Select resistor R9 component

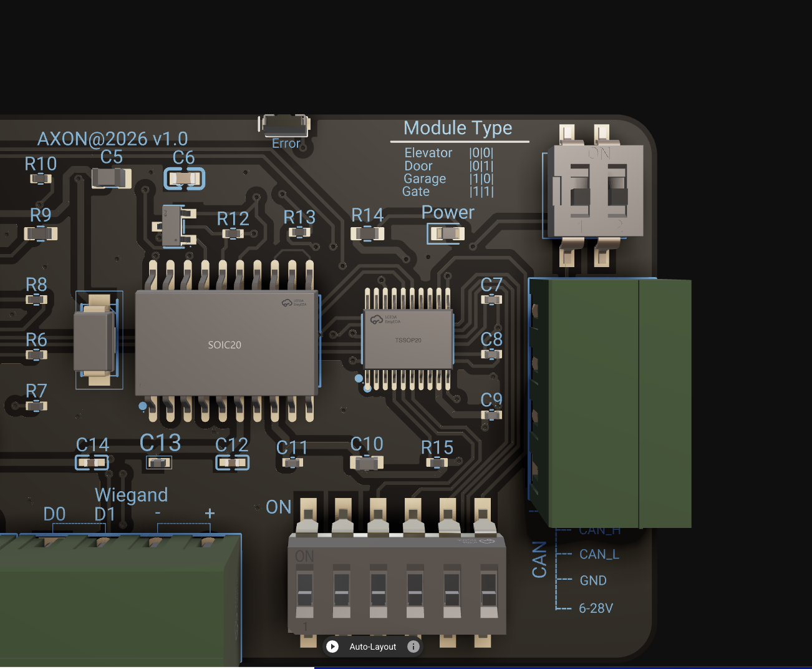coord(41,234)
